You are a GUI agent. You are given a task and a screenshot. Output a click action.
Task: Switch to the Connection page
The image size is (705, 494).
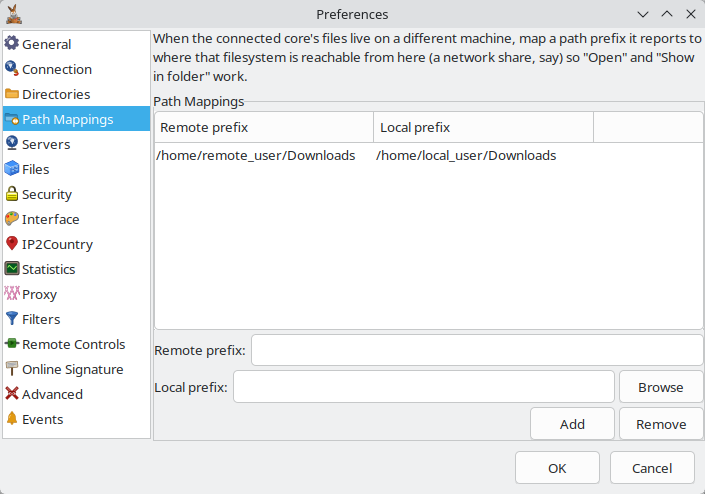coord(57,69)
